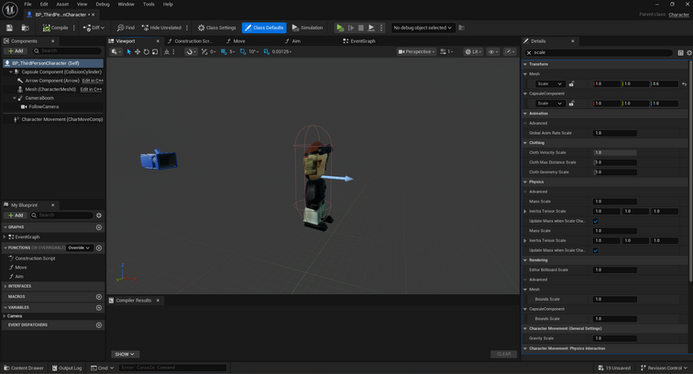Toggle grid snapping icon in viewport

pyautogui.click(x=224, y=52)
